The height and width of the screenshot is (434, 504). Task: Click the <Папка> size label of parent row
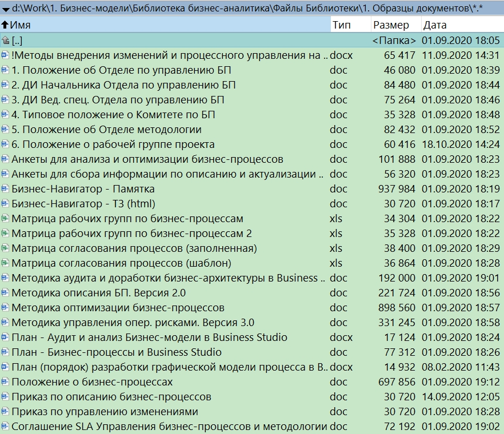(x=394, y=41)
